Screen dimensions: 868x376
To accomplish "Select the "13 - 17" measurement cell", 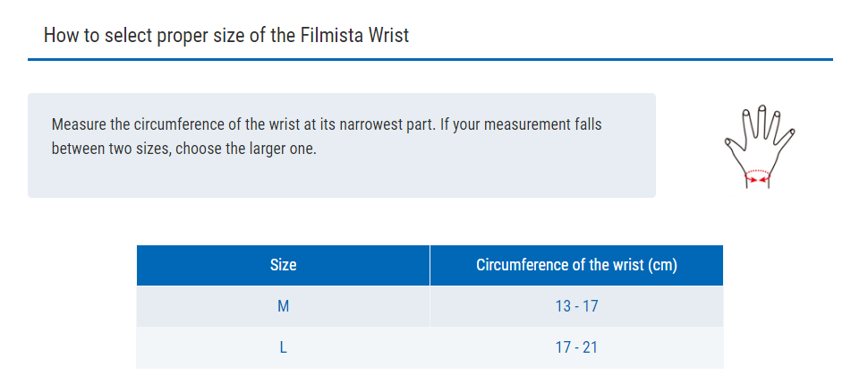I will click(576, 306).
